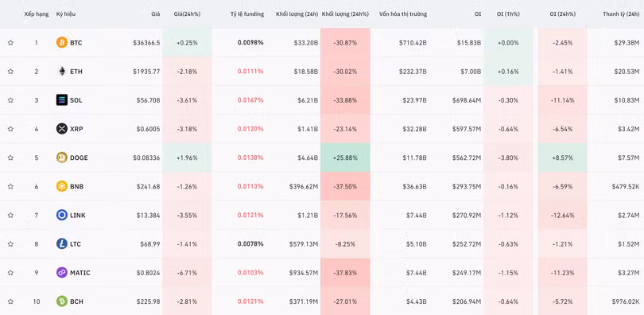Viewport: 644px width, 315px height.
Task: Sort by Xếp hạng column header
Action: pos(36,14)
